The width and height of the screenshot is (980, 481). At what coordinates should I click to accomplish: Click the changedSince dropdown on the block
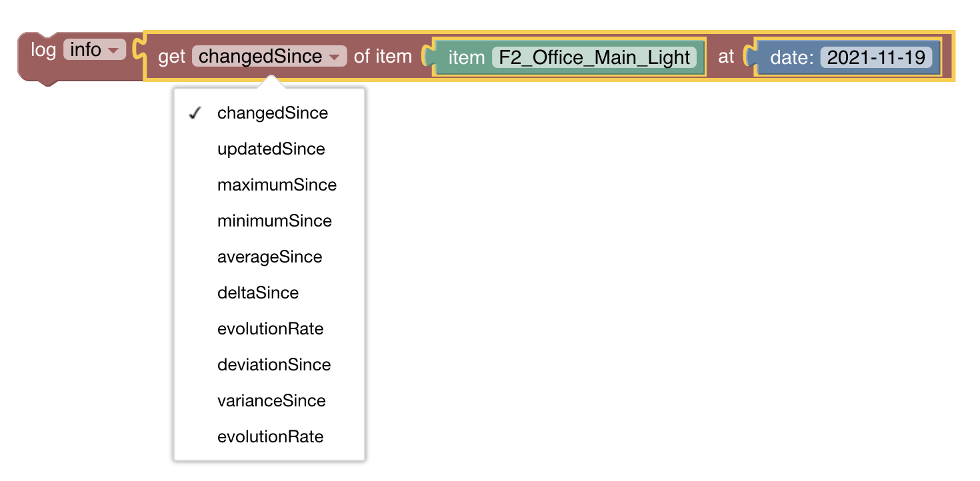[x=269, y=56]
